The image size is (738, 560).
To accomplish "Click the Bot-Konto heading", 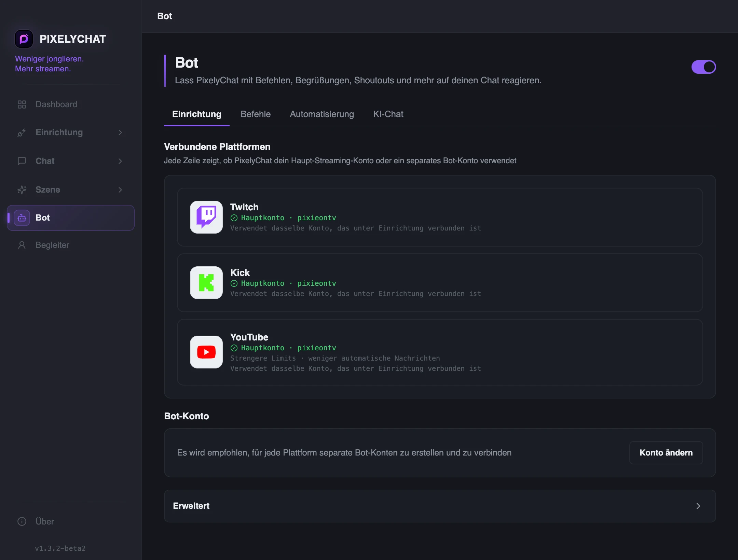I will click(187, 416).
